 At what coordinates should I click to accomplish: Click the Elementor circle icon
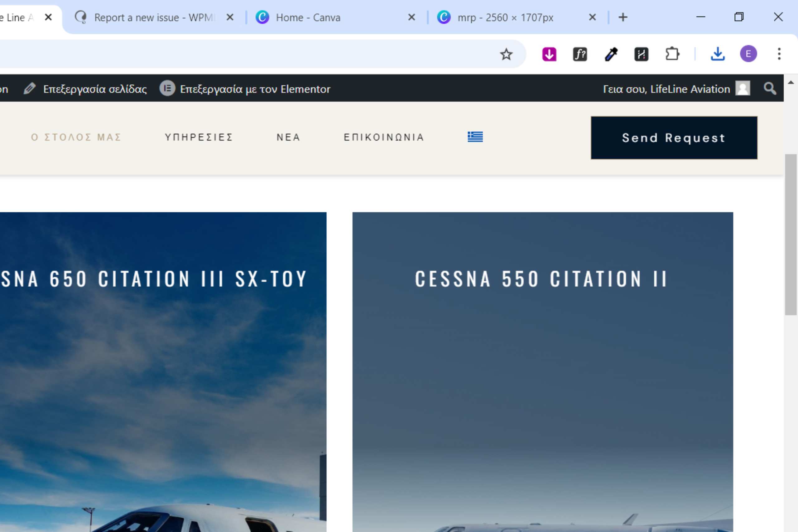pos(167,89)
